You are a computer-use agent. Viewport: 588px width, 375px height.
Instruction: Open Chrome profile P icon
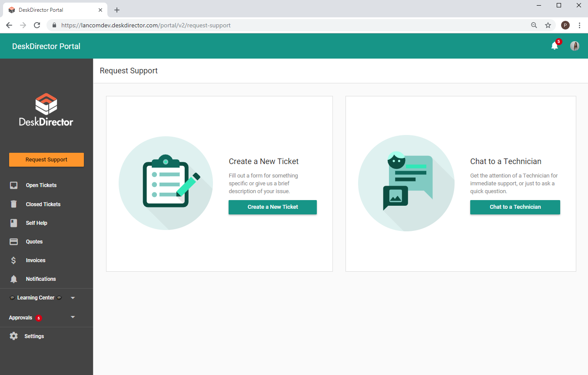(565, 25)
